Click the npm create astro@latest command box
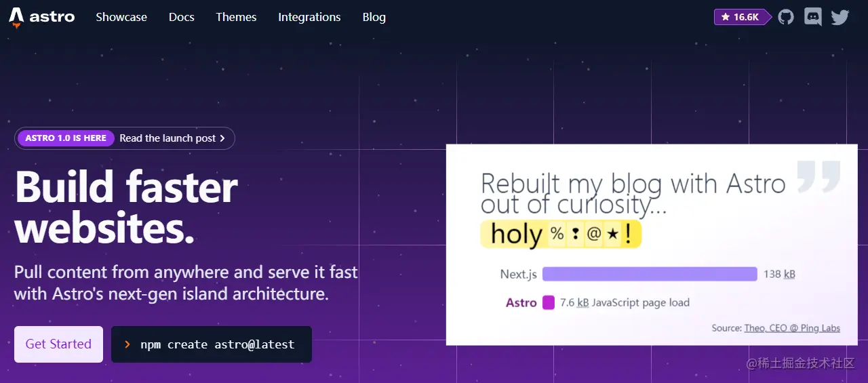 coord(212,344)
